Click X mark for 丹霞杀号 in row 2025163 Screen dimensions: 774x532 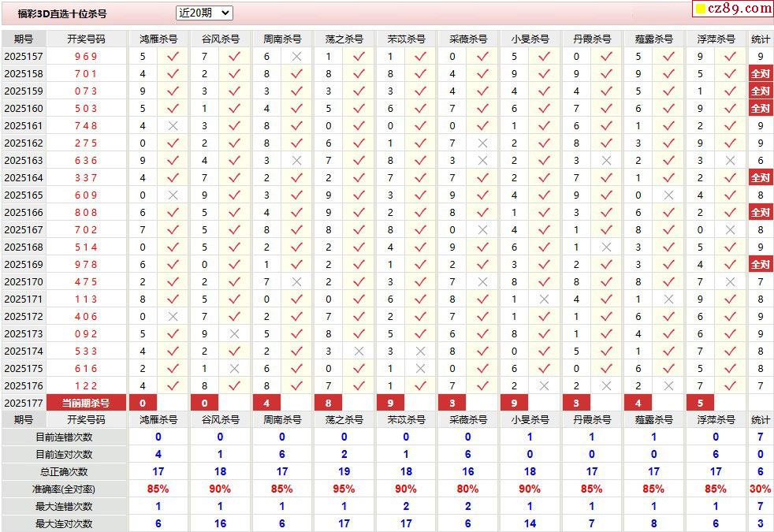click(607, 161)
